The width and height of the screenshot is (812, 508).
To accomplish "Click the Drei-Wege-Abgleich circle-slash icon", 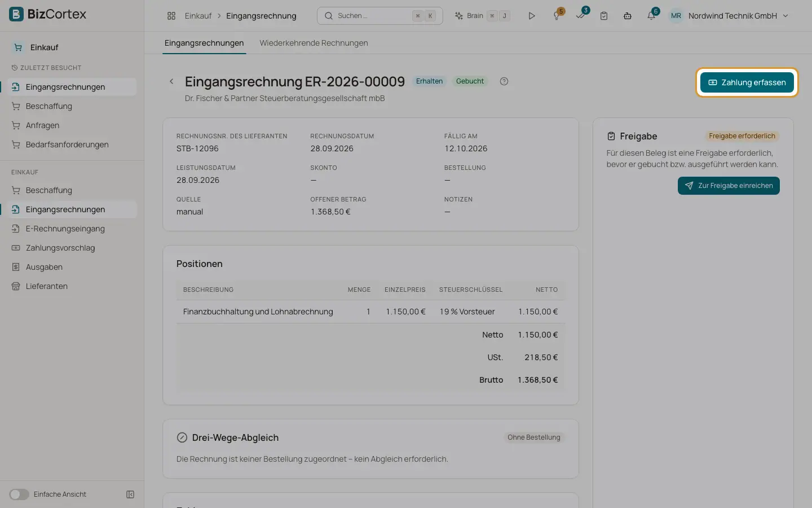I will (x=182, y=437).
